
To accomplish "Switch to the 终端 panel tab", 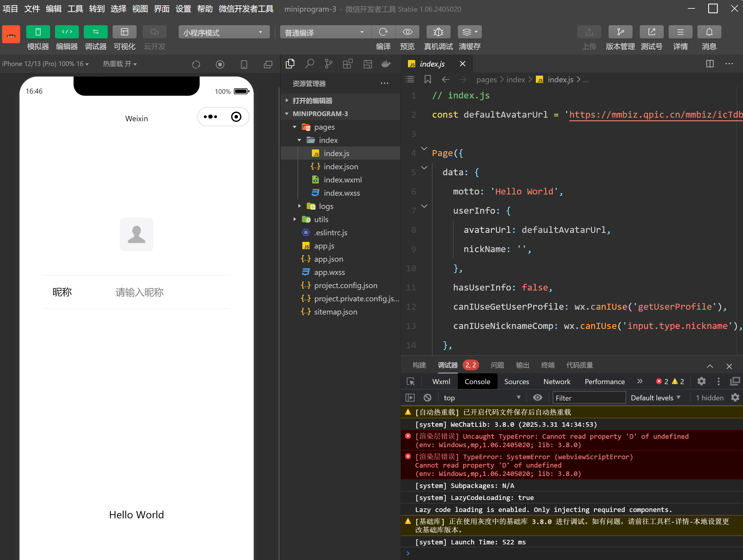I will [548, 365].
